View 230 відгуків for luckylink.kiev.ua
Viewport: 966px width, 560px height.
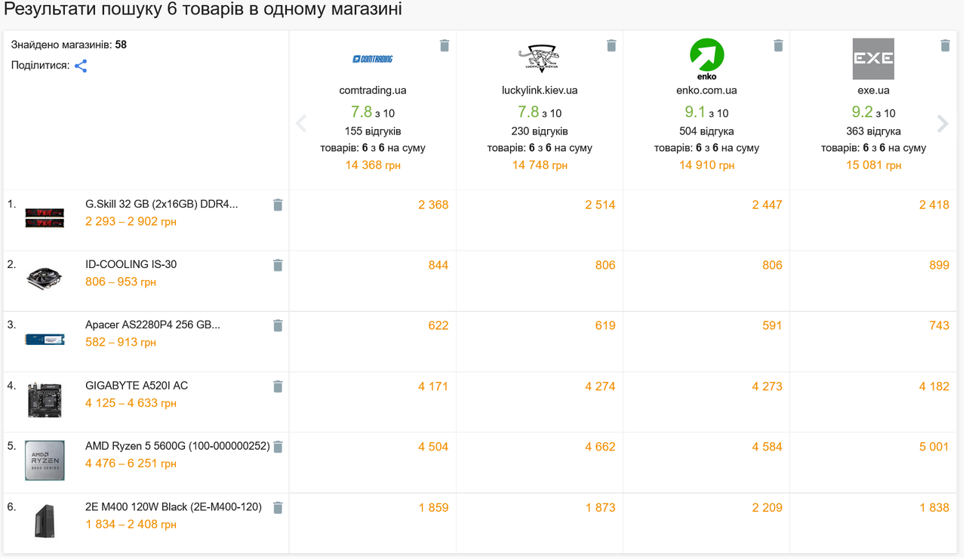[x=540, y=131]
